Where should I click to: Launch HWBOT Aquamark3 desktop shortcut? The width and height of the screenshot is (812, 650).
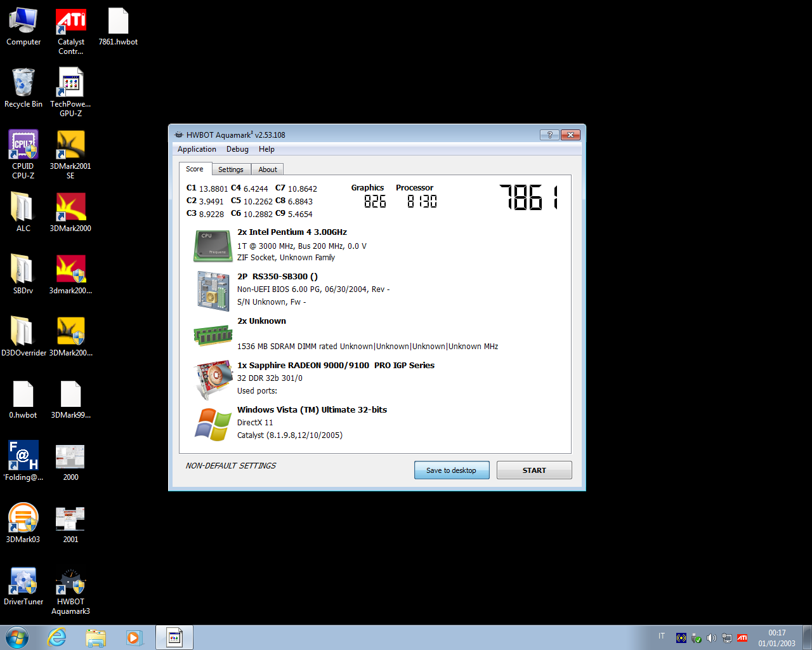(70, 591)
